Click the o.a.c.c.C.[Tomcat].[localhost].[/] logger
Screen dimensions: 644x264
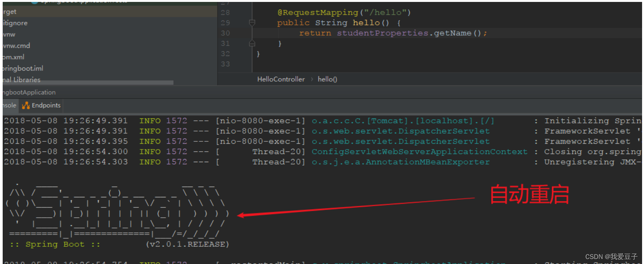(x=403, y=121)
